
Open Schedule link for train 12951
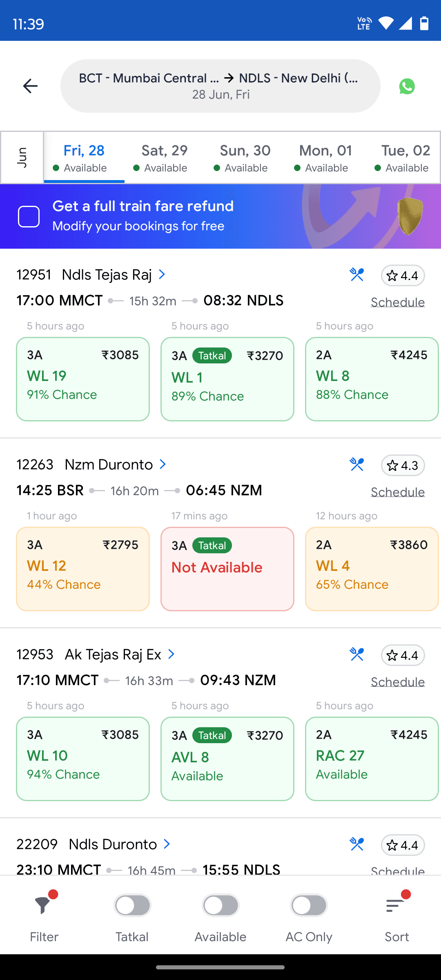click(398, 302)
